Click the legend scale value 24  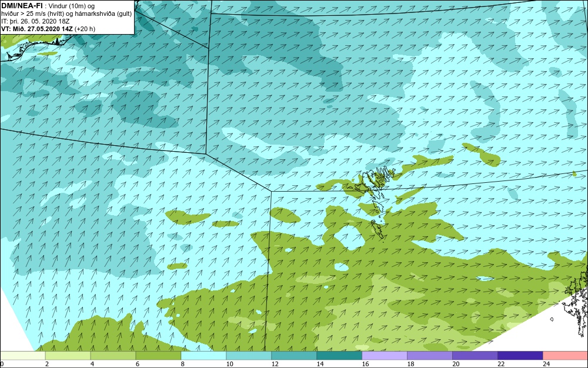click(546, 364)
